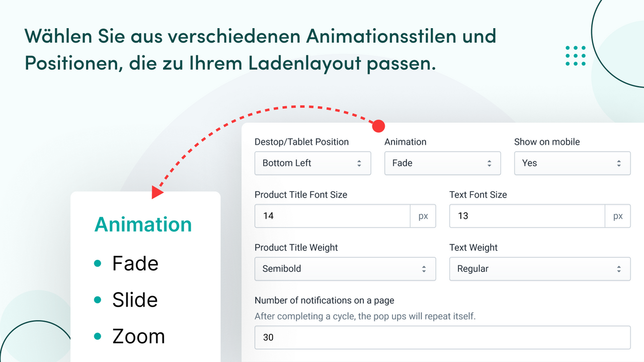Click the Number of notifications input field
The width and height of the screenshot is (644, 362).
(x=442, y=337)
